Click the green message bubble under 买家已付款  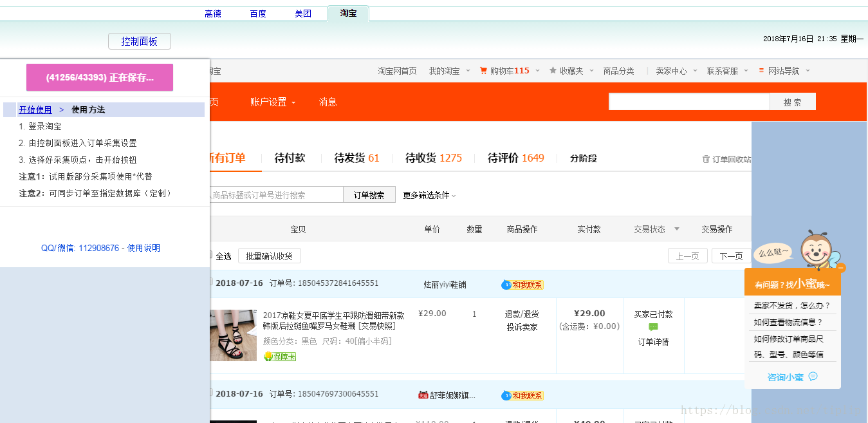(653, 327)
